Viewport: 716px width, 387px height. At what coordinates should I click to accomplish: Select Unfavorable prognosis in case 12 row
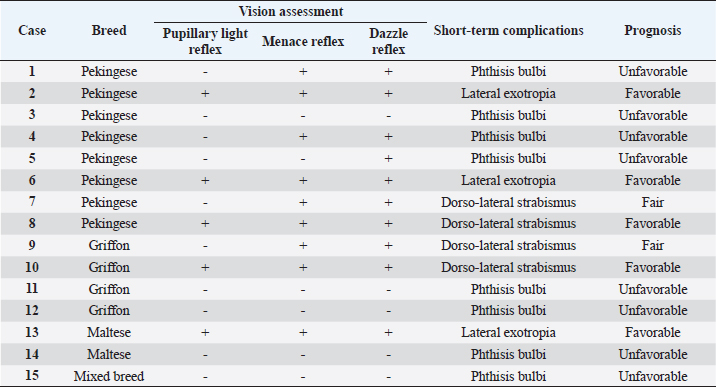click(x=653, y=311)
